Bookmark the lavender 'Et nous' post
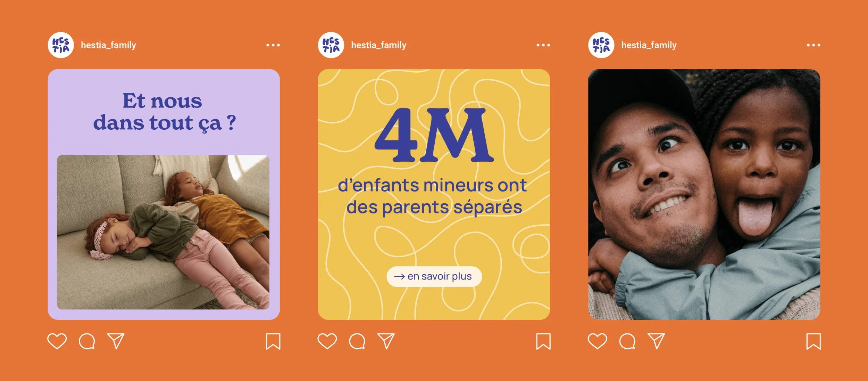Image resolution: width=868 pixels, height=381 pixels. 273,341
